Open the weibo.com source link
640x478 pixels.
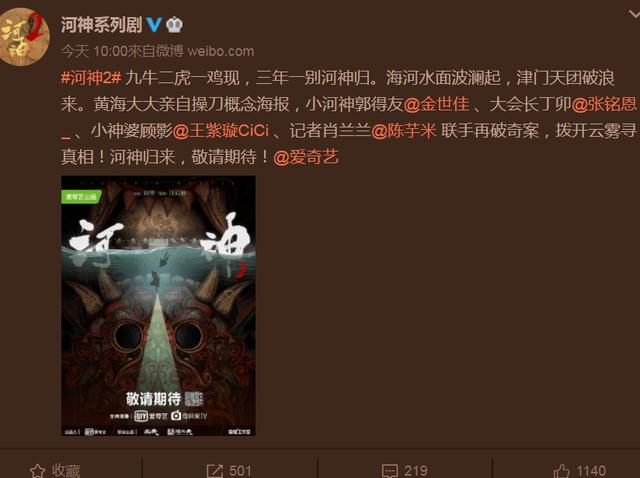point(220,51)
